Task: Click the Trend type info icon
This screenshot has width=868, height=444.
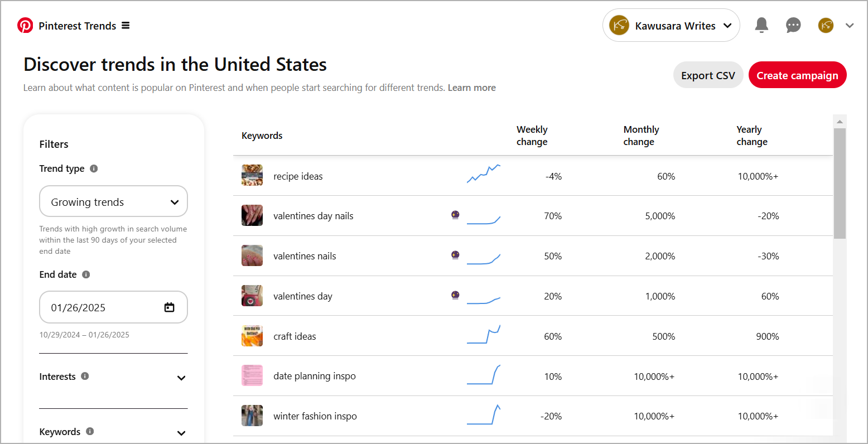Action: (93, 168)
